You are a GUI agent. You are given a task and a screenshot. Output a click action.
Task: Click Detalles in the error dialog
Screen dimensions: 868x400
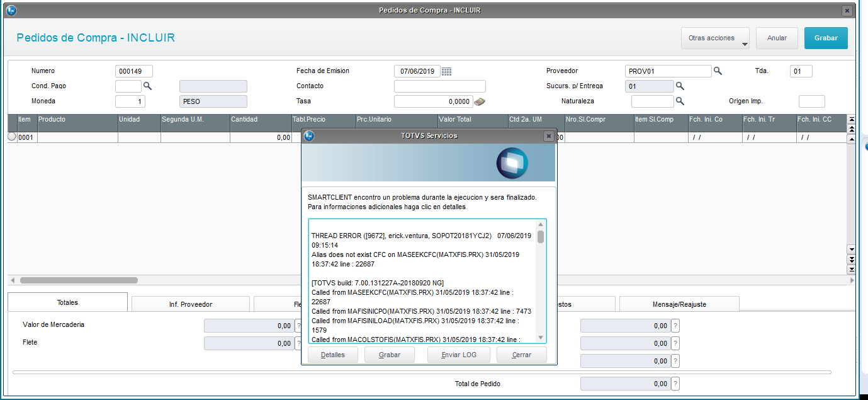point(333,355)
